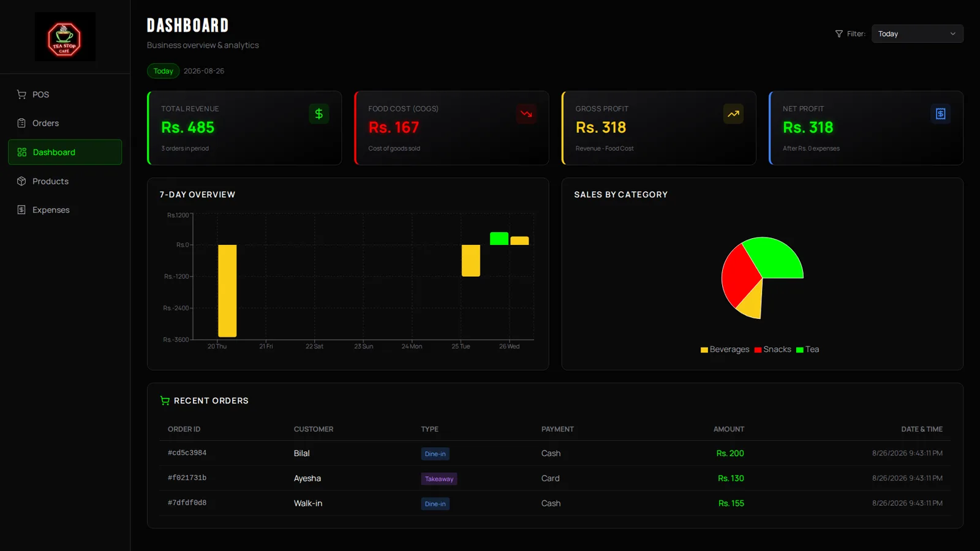The height and width of the screenshot is (551, 980).
Task: Navigate to Products
Action: click(65, 181)
